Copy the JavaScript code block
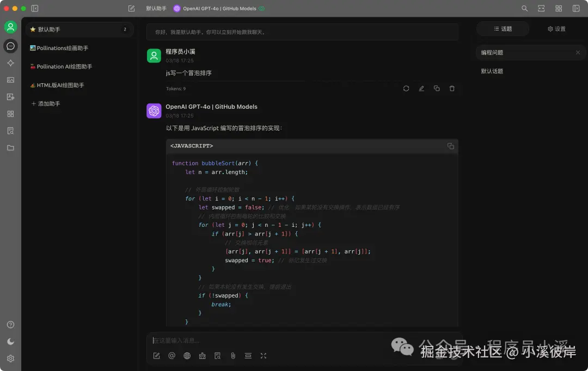 point(451,146)
